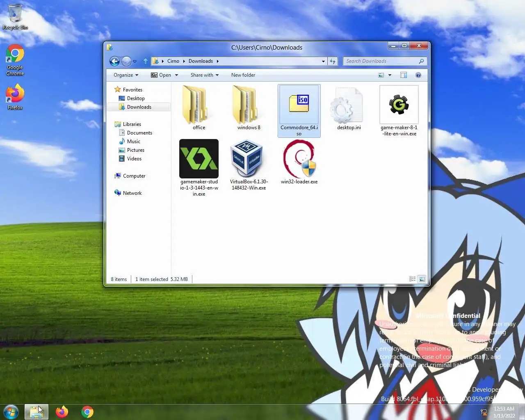The image size is (525, 420).
Task: Expand the Open button dropdown arrow
Action: (176, 75)
